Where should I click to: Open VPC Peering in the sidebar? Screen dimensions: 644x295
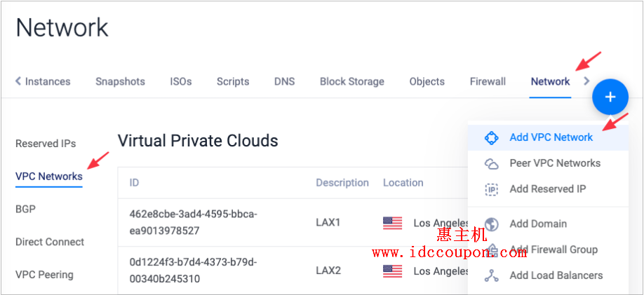[x=44, y=275]
